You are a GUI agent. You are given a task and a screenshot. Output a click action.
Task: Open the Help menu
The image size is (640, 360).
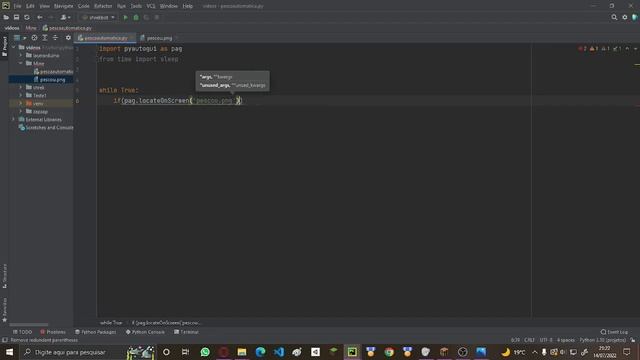coord(187,6)
